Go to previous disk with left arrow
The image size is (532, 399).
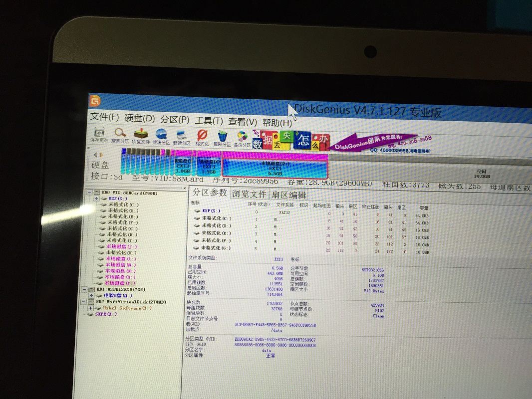[x=95, y=155]
